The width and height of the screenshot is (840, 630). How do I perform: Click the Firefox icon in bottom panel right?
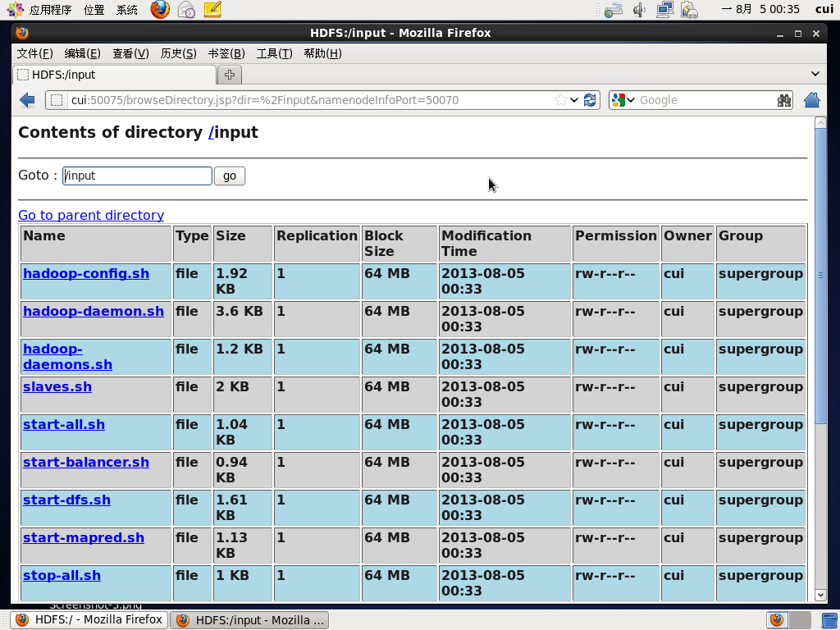coord(777,620)
